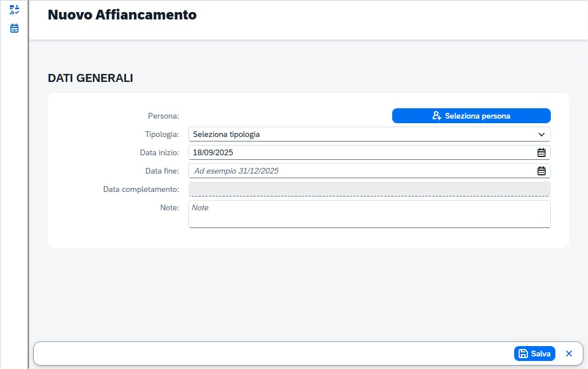Click the Data inizio field showing 18/09/2025

(x=361, y=152)
